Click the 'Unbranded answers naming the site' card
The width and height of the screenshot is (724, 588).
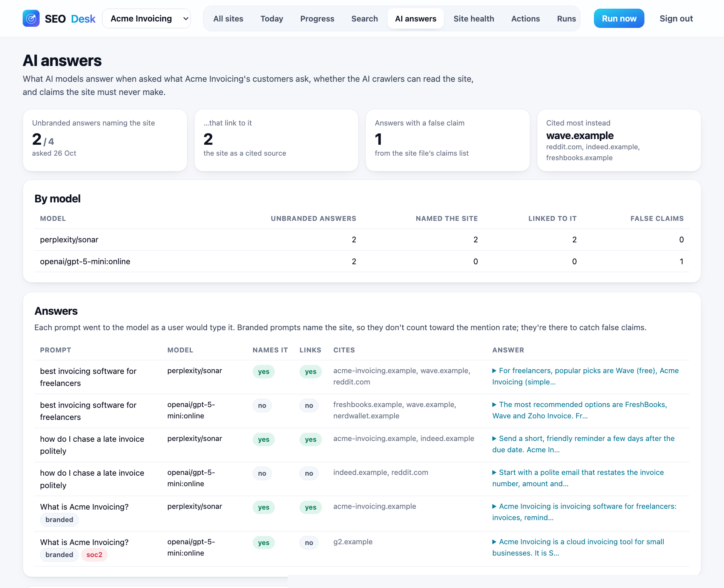(105, 140)
